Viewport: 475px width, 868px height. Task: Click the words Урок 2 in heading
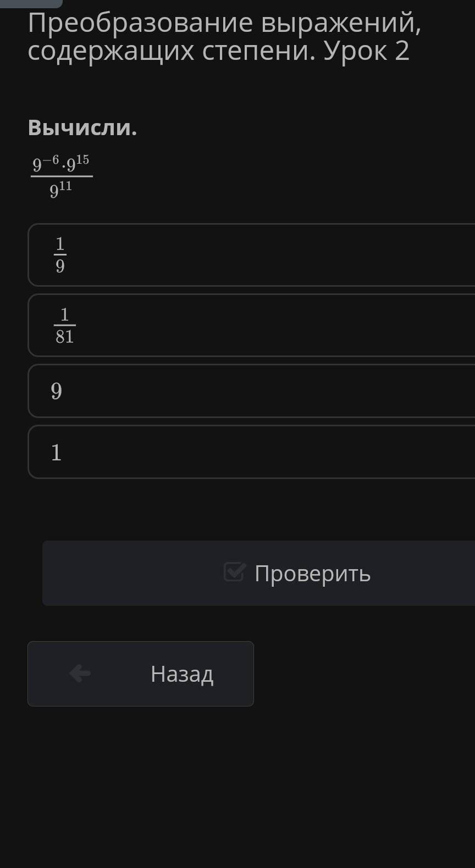pos(367,51)
